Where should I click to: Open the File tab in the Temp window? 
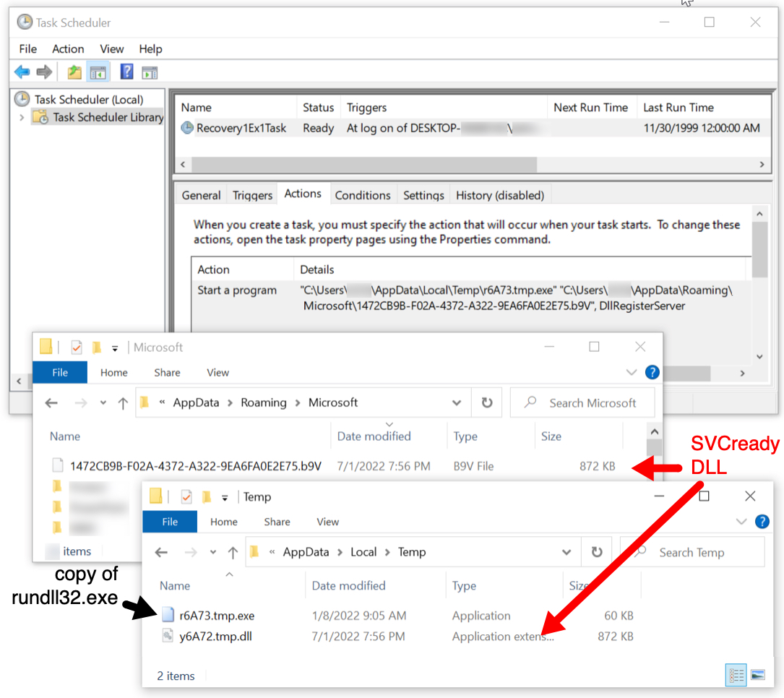[x=170, y=522]
